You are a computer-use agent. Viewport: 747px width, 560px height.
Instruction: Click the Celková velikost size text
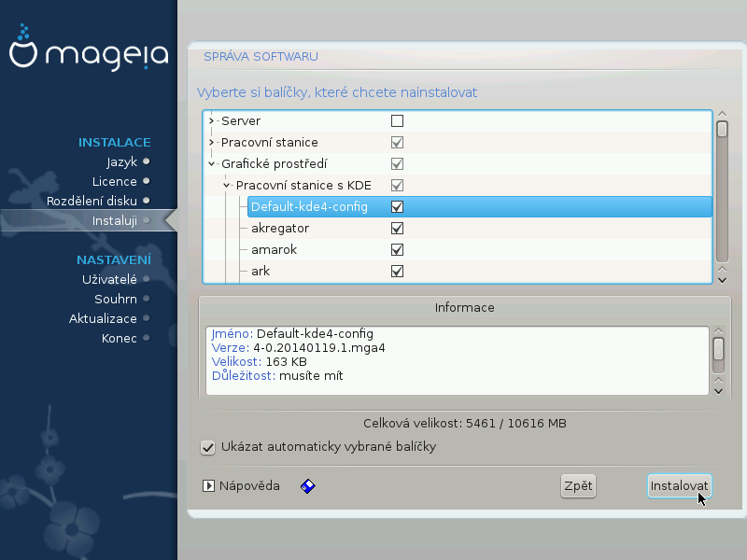(464, 424)
